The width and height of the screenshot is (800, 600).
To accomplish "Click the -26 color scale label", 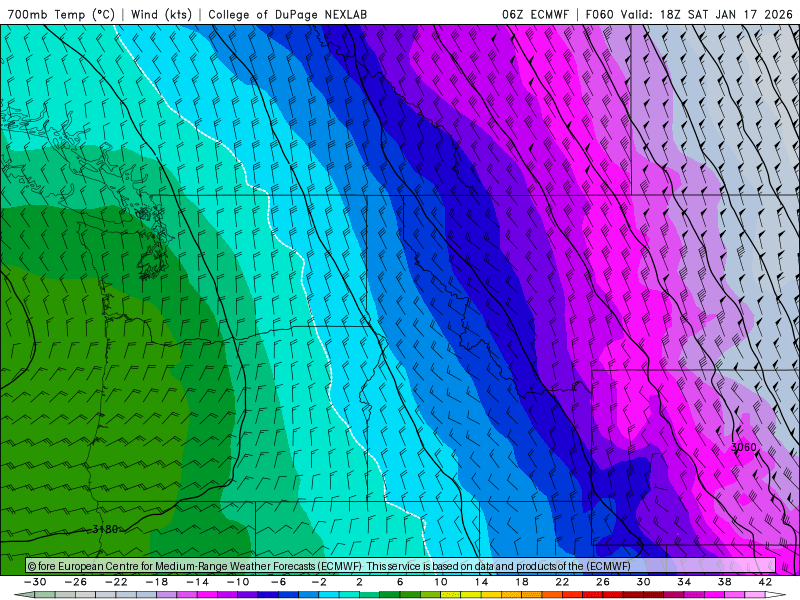I will 76,582.
